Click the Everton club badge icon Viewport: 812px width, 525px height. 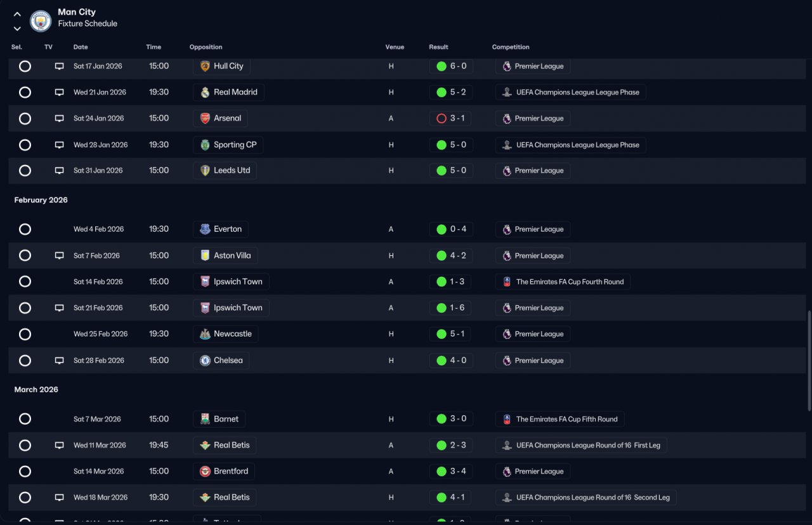coord(205,229)
